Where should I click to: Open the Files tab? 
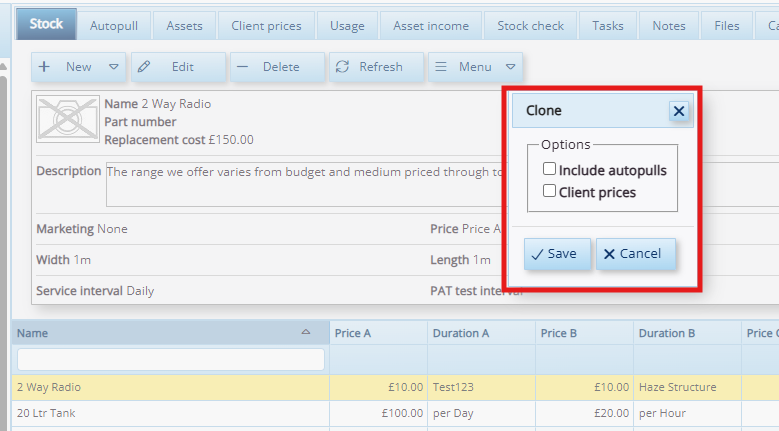726,26
